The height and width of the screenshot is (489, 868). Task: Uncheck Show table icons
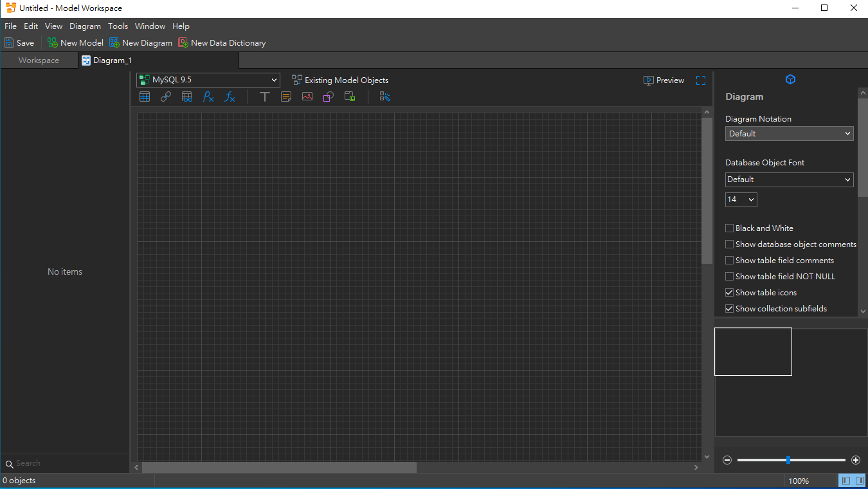coord(729,293)
